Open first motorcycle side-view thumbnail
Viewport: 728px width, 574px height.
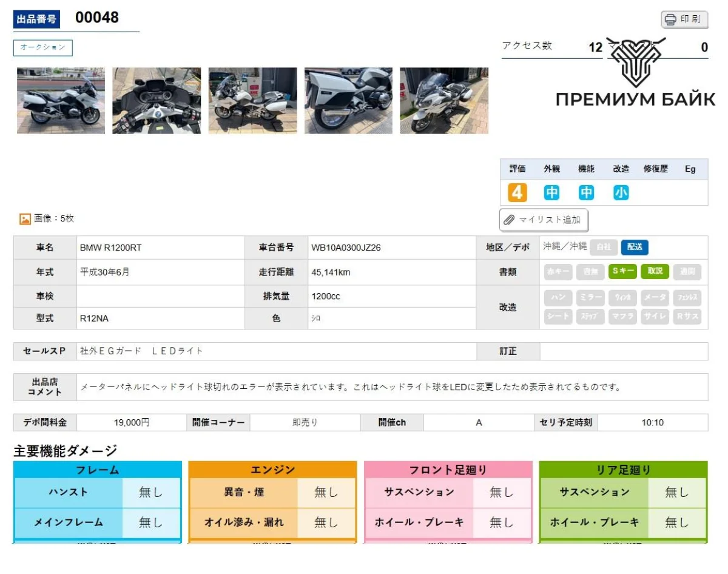pos(61,101)
